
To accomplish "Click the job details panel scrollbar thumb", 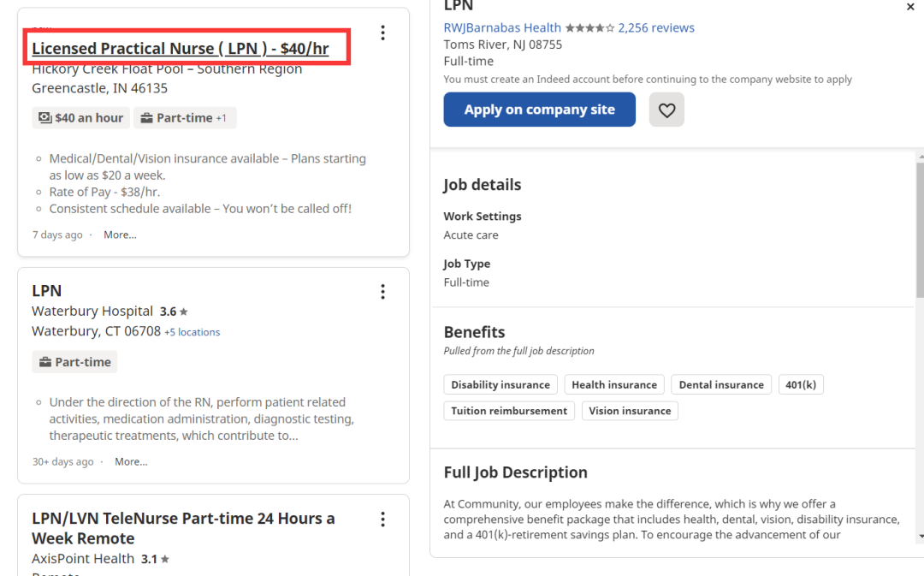I will 920,230.
